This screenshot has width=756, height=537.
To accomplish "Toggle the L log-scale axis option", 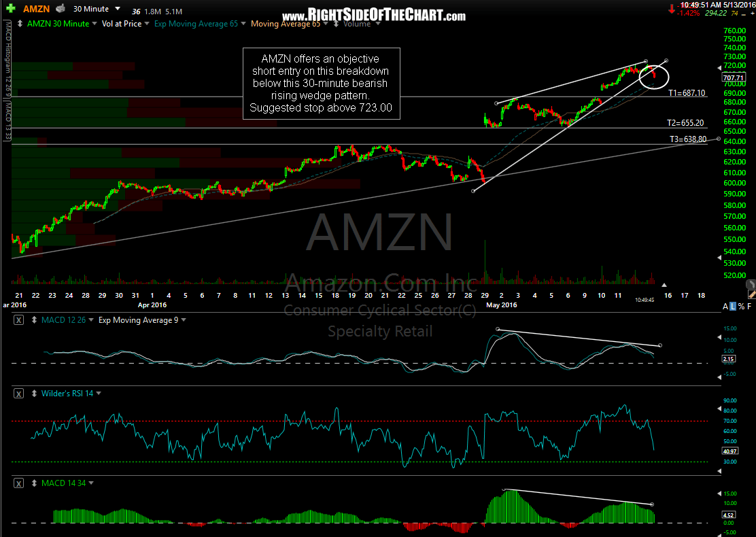I will (733, 307).
